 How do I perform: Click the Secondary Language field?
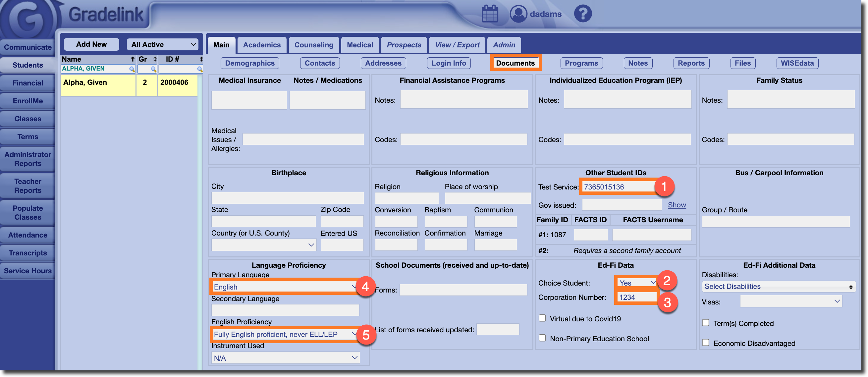click(x=285, y=310)
